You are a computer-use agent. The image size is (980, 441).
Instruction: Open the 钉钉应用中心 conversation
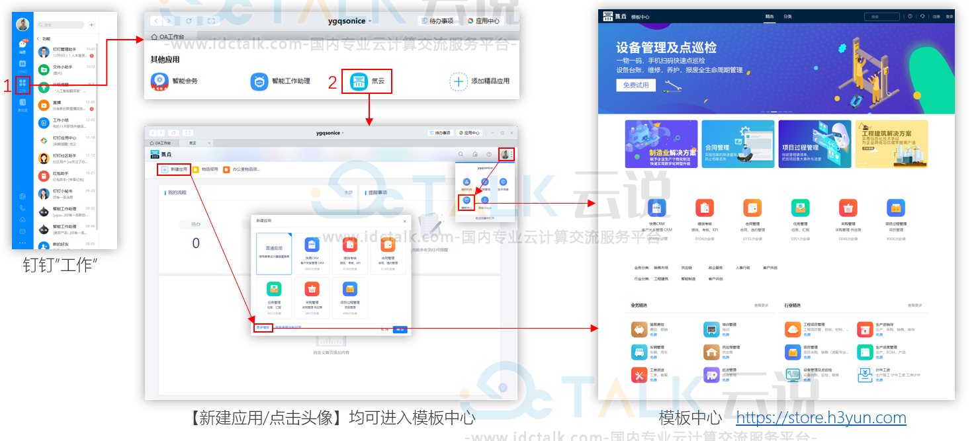coord(66,140)
